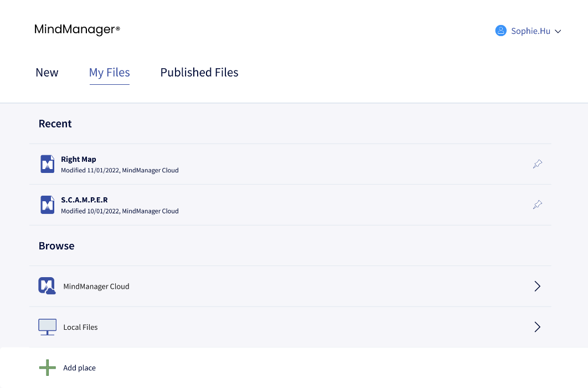
Task: Click the MindManager Cloud storage icon
Action: pos(47,286)
